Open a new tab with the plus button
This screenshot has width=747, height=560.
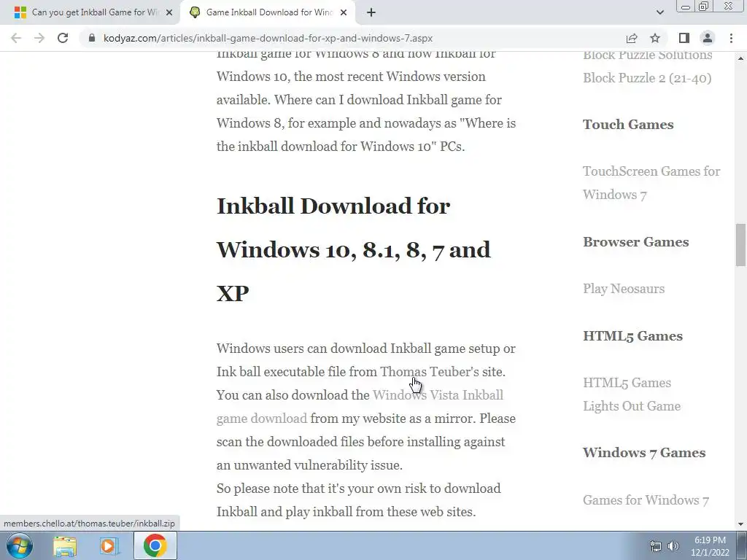[371, 12]
